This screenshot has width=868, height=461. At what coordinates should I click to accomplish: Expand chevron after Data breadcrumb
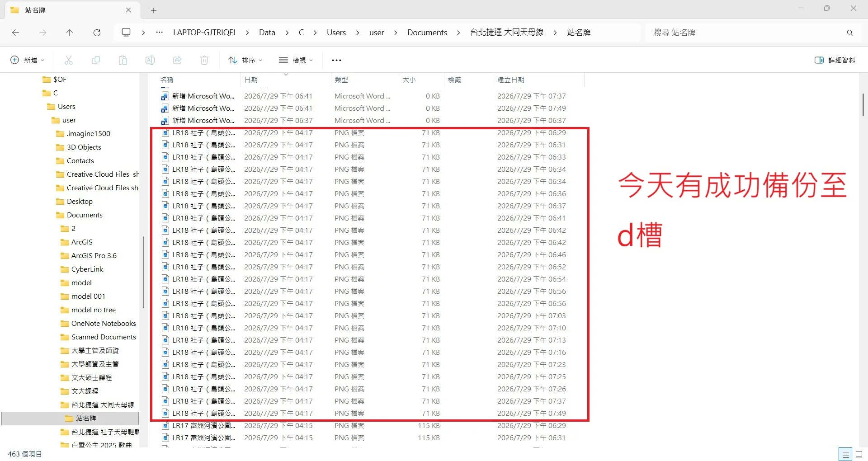287,33
